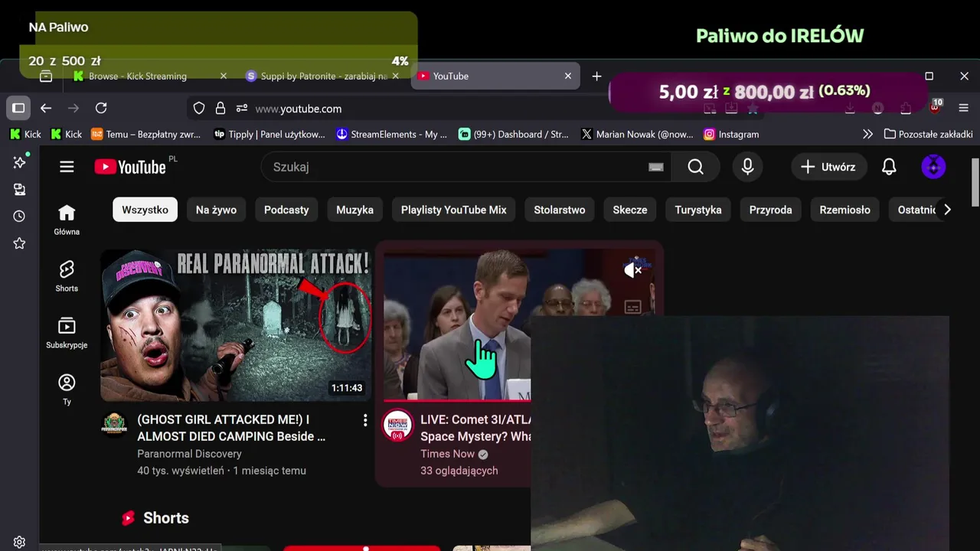Open the Pozostałe zakładki folder

pos(928,134)
